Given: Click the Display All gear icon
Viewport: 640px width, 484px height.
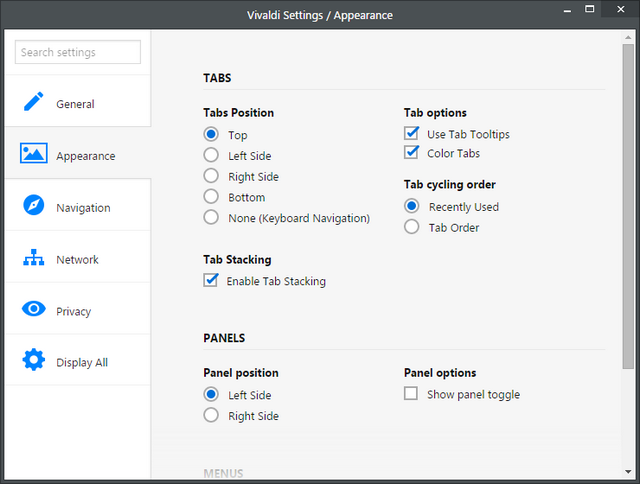Looking at the screenshot, I should [x=33, y=360].
